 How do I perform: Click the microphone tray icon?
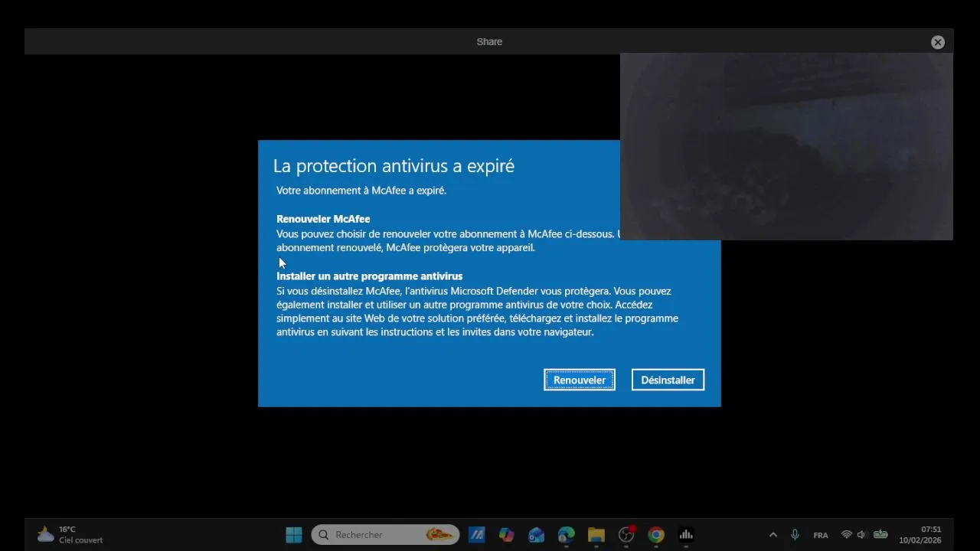pyautogui.click(x=795, y=535)
